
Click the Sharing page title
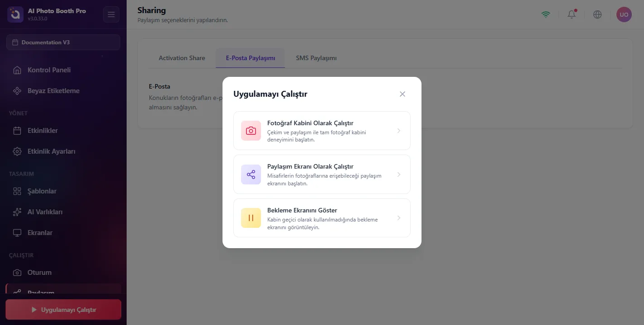[x=152, y=10]
